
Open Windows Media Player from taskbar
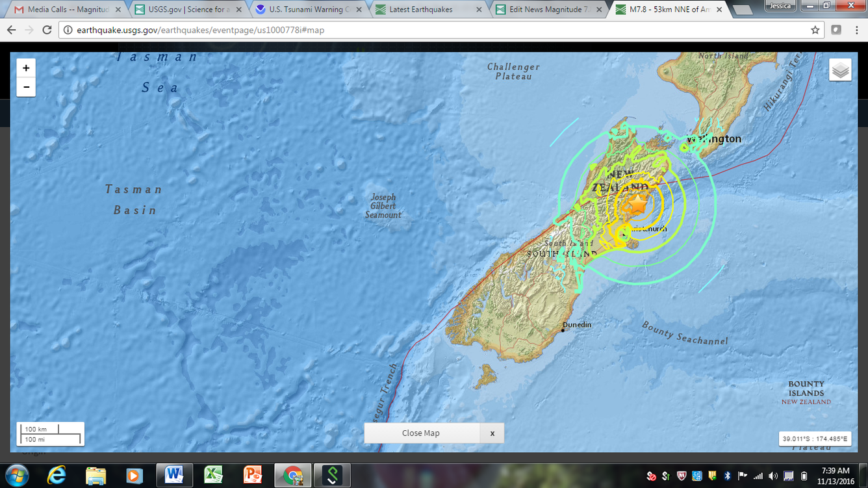point(134,475)
